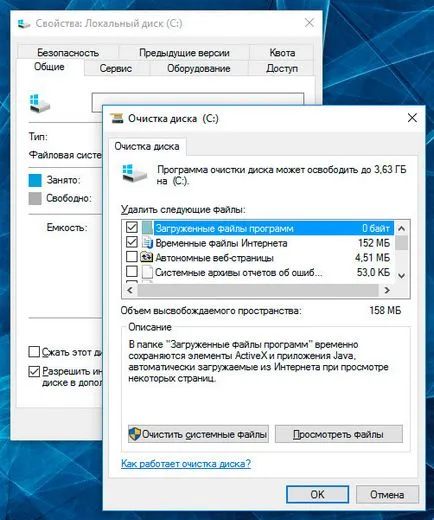
Task: Check Автономные веб-страницы checkbox
Action: pos(132,257)
